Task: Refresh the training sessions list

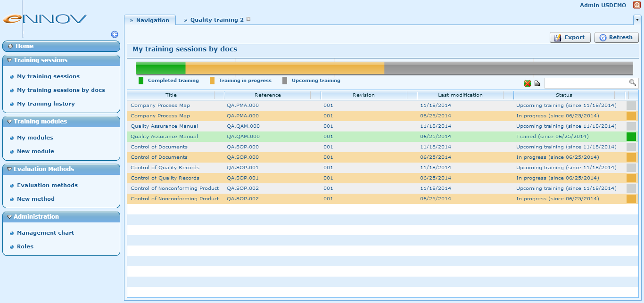Action: pos(617,37)
